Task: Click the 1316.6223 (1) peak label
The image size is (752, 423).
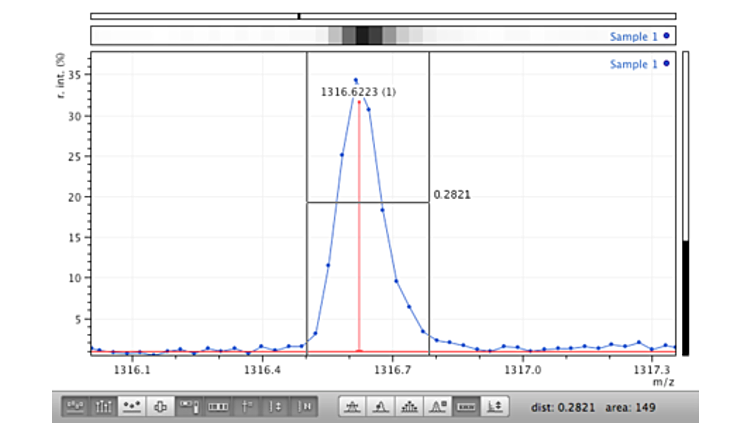Action: coord(358,92)
